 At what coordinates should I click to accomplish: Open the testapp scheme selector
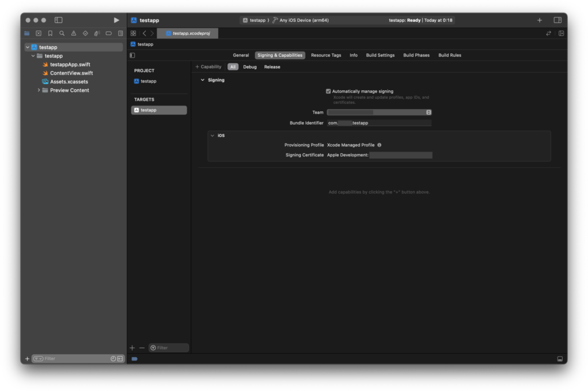click(x=254, y=20)
